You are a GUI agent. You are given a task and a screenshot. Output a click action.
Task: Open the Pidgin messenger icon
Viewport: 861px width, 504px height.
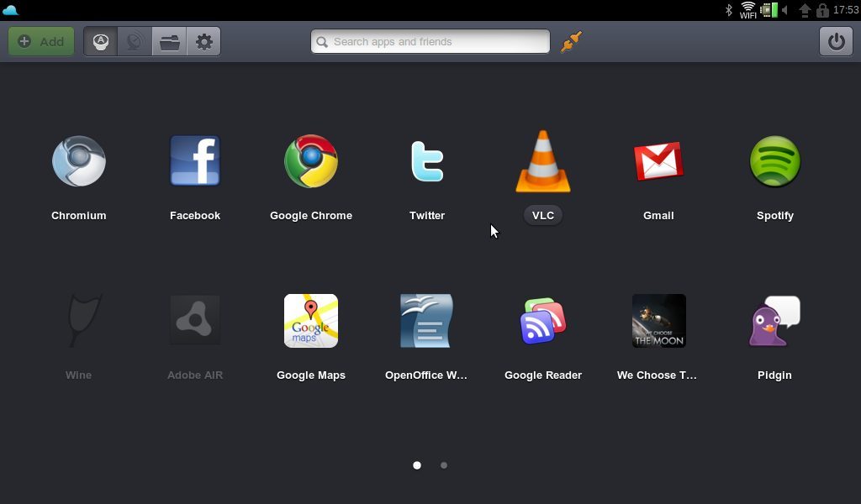774,321
